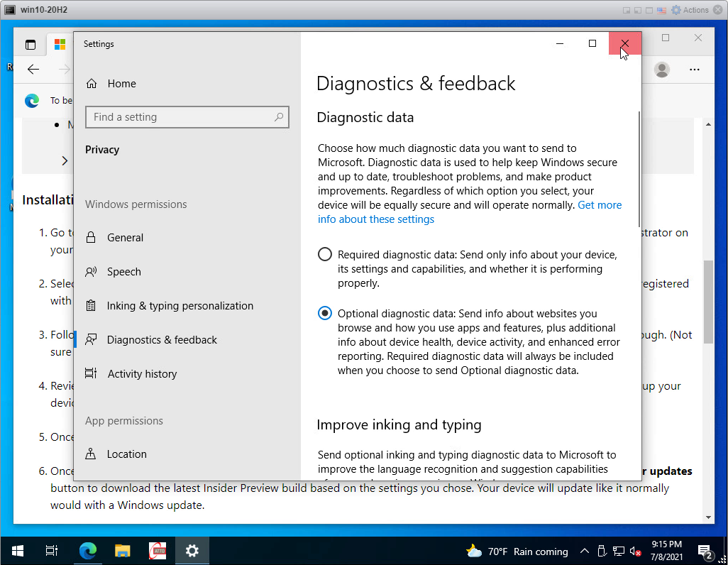The height and width of the screenshot is (565, 728).
Task: Click the muted volume tray icon
Action: [635, 552]
